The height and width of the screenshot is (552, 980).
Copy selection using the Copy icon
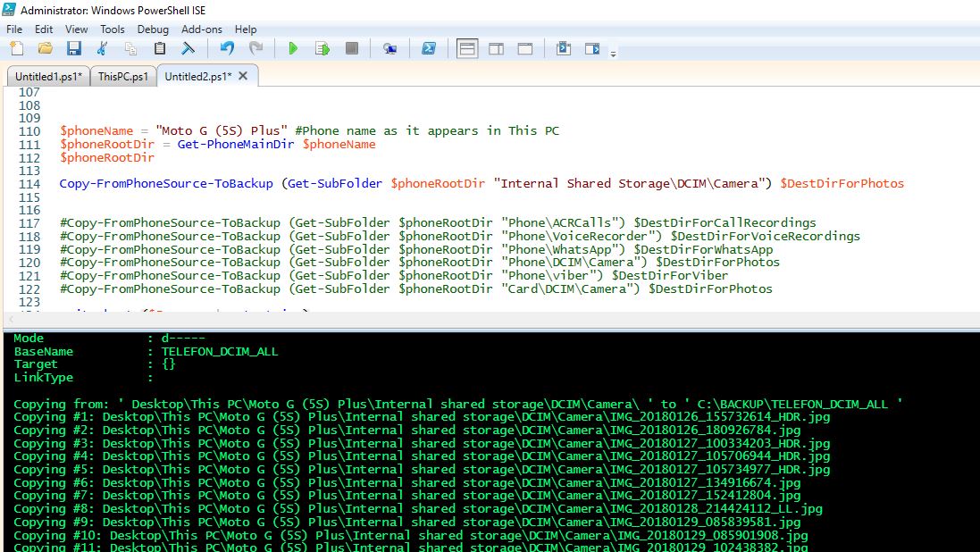point(130,48)
